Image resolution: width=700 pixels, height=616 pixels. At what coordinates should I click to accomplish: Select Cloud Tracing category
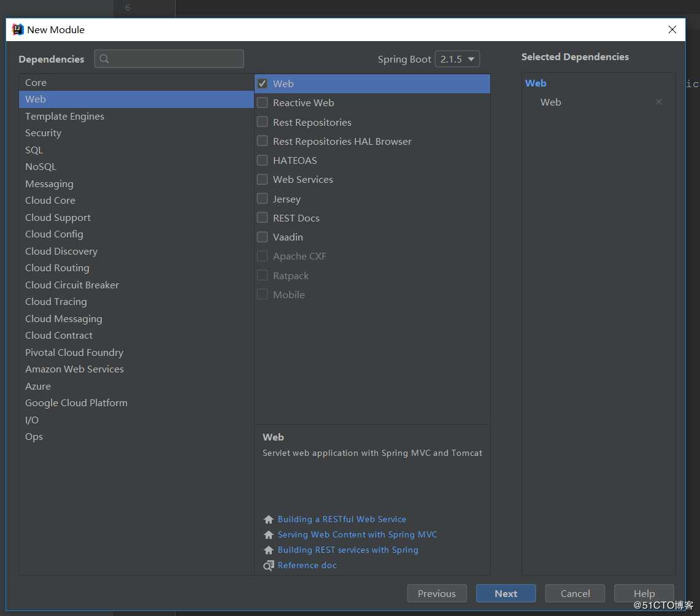point(136,302)
